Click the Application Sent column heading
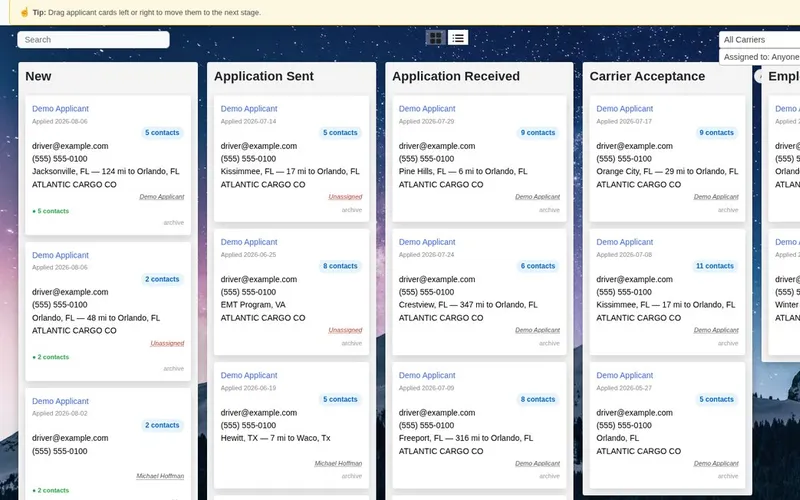Screen dimensions: 800x500 tap(264, 76)
